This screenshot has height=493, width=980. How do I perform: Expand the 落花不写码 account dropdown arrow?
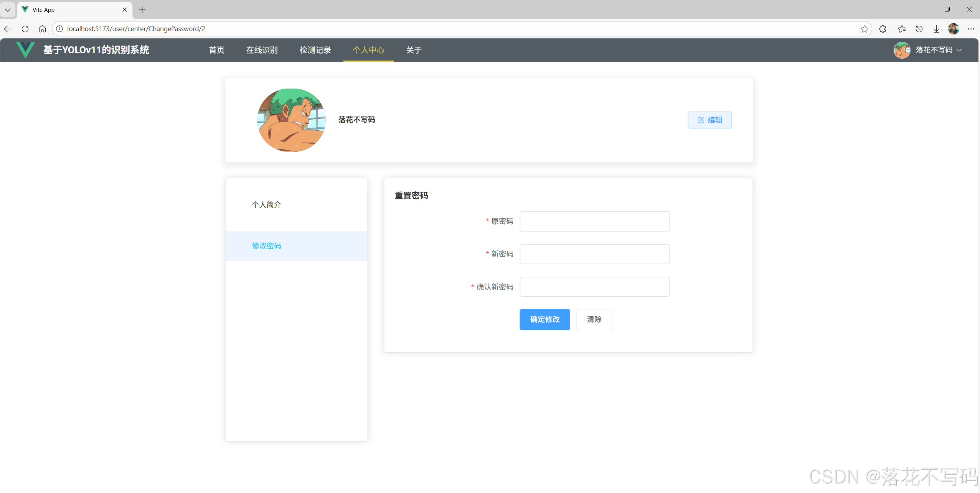(959, 50)
